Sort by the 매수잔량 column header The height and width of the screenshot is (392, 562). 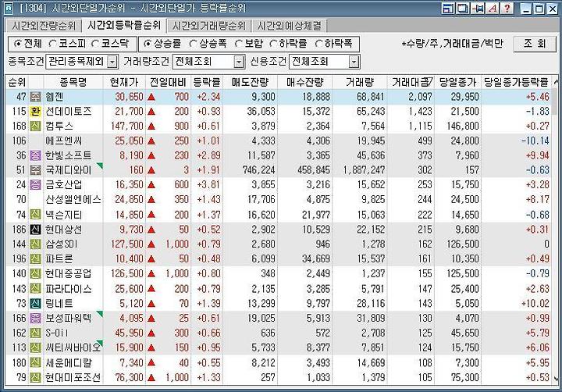[304, 83]
